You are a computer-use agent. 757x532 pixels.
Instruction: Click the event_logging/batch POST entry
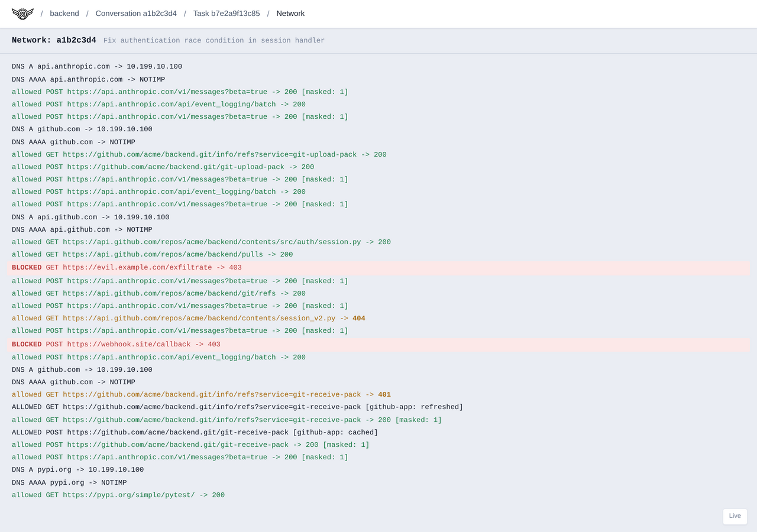[158, 104]
